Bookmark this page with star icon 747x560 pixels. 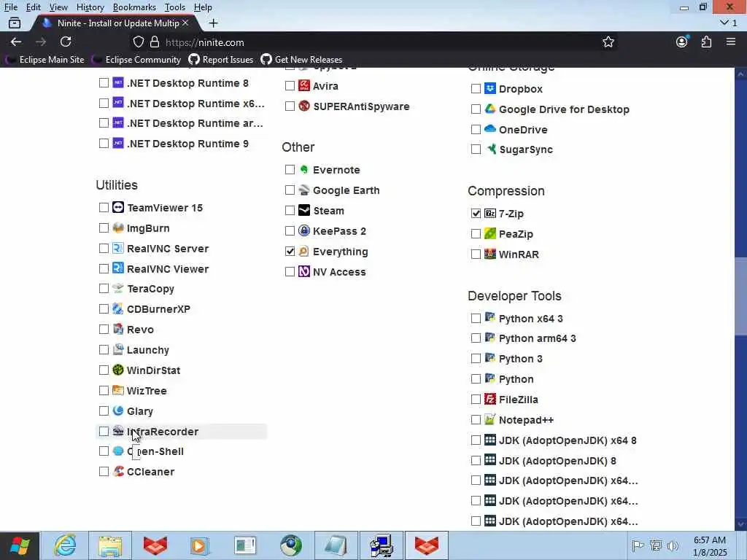point(608,42)
